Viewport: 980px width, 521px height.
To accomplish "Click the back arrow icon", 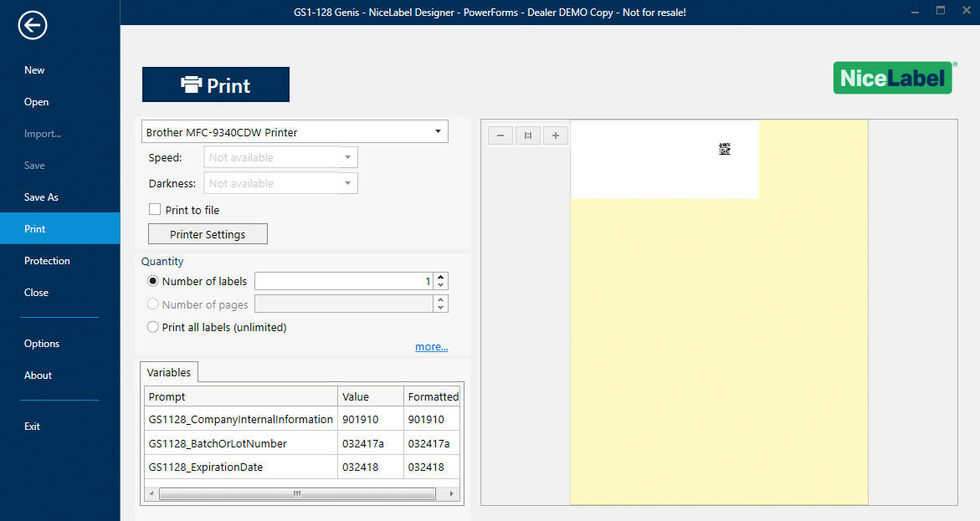I will click(33, 26).
